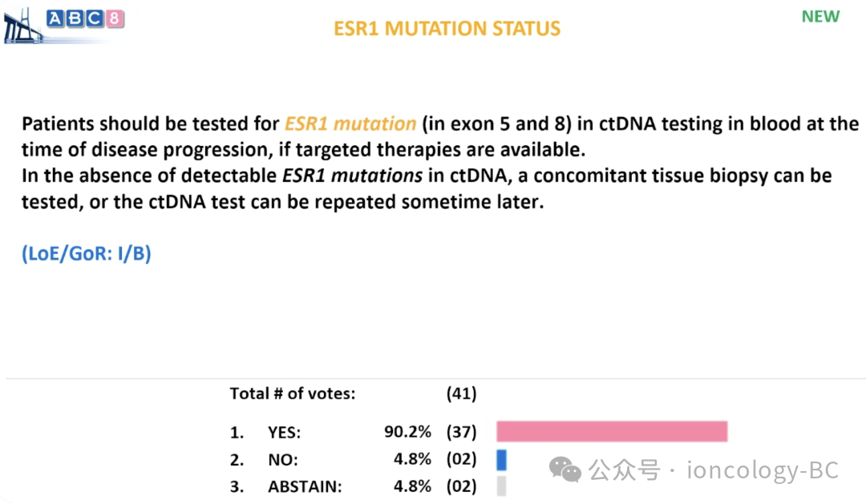Click the orange ESR1 mutation text
This screenshot has width=866, height=504.
click(x=350, y=124)
